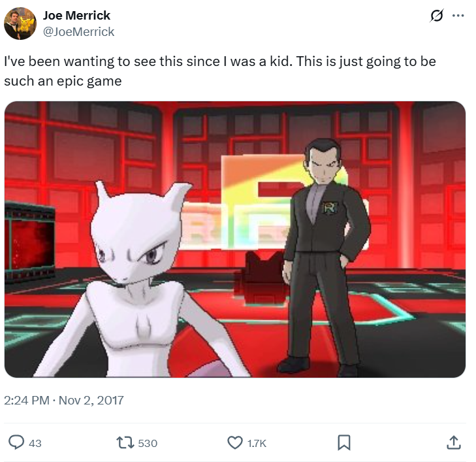Open the attached Mewtwo and Giovanni screenshot
476x462 pixels.
pyautogui.click(x=235, y=239)
